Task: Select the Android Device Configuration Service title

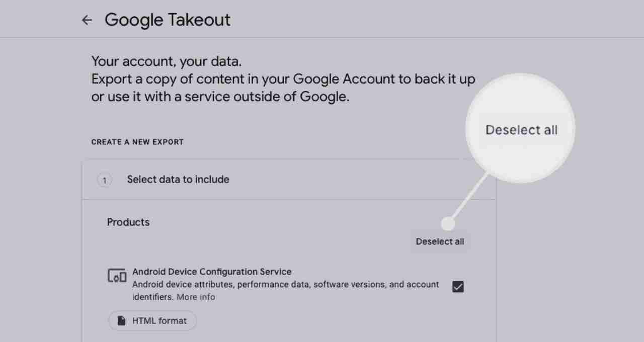Action: click(212, 272)
